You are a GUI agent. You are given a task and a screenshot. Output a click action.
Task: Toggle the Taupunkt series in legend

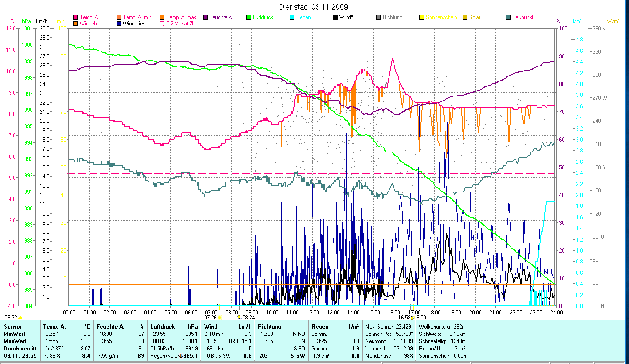click(x=508, y=17)
